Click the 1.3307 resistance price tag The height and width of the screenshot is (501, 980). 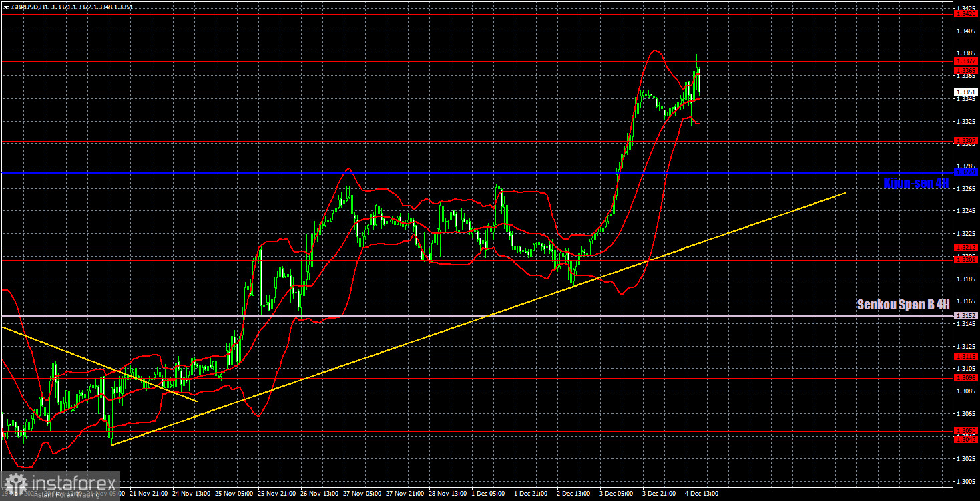click(x=966, y=140)
